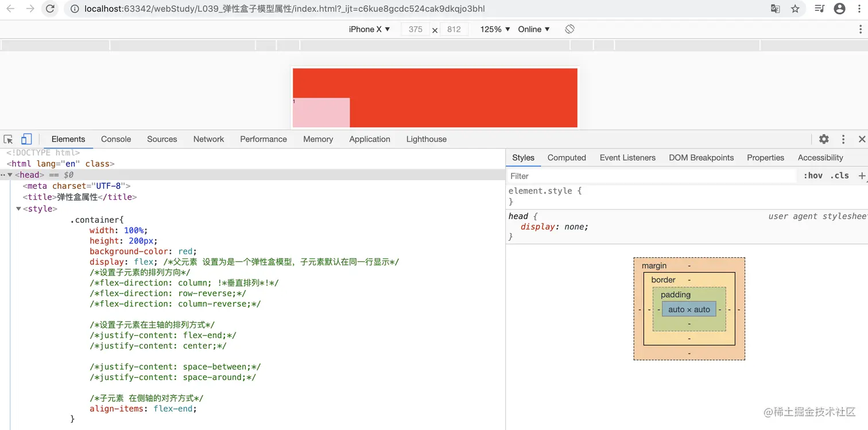Open the Performance tab
The width and height of the screenshot is (868, 430).
[263, 139]
